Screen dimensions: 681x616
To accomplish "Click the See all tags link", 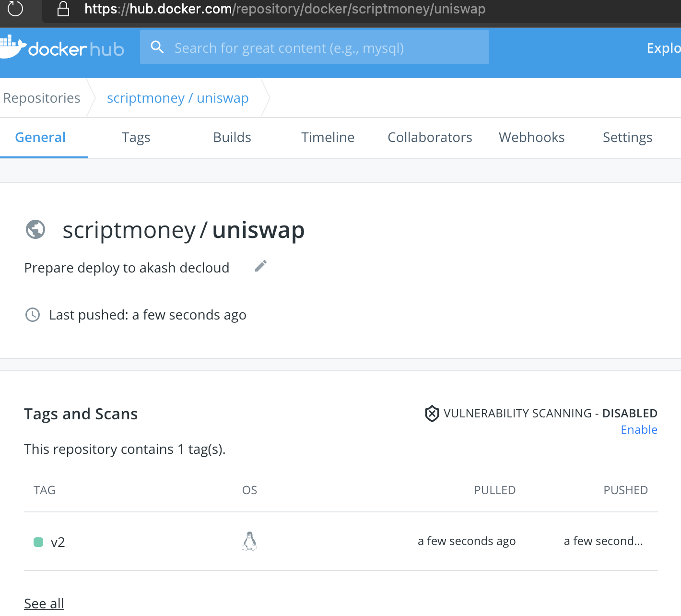I will coord(44,604).
